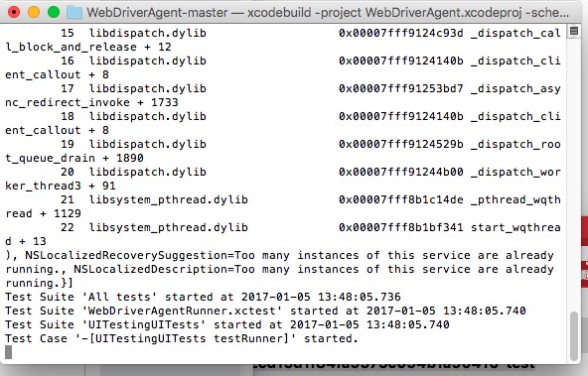Screen dimensions: 588x376
Task: Click the WebDriverAgent-master window title text
Action: (157, 12)
